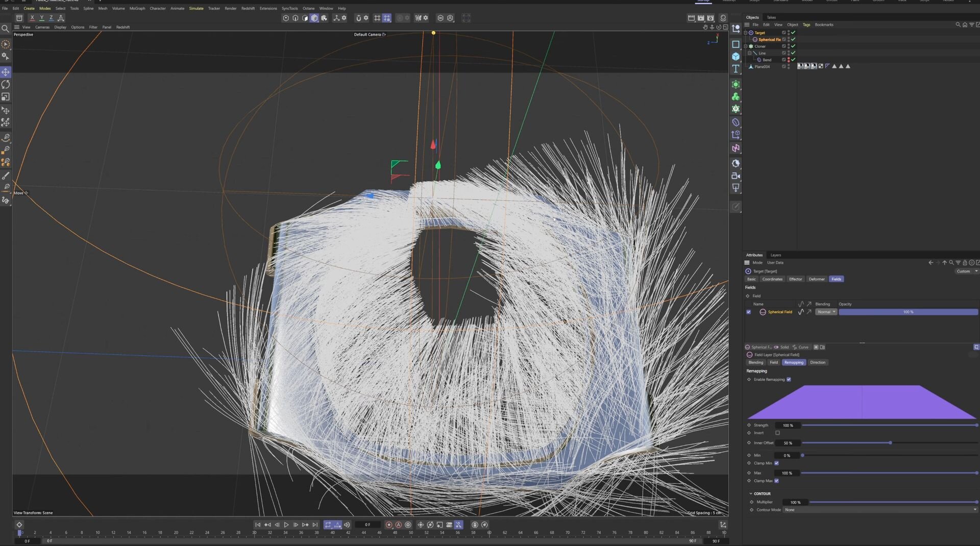Image resolution: width=980 pixels, height=546 pixels.
Task: Click the Cube primitive icon in right palette
Action: (x=736, y=56)
